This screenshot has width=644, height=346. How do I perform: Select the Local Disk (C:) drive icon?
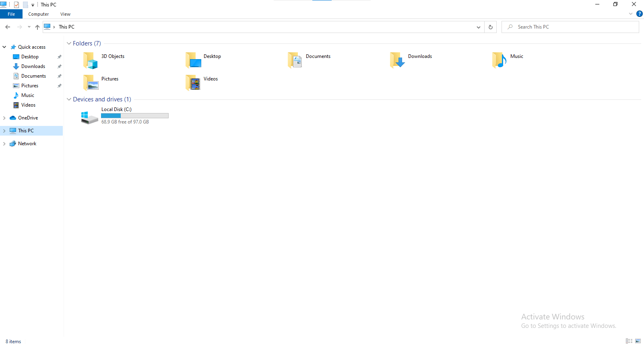(90, 118)
